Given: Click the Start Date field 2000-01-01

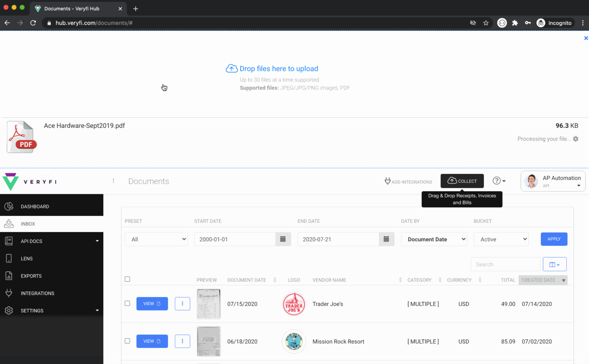Looking at the screenshot, I should pyautogui.click(x=235, y=239).
